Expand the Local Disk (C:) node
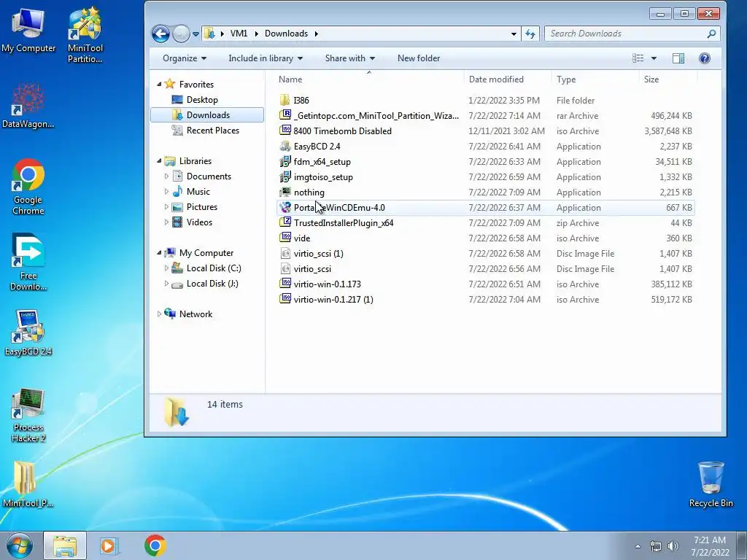This screenshot has width=747, height=560. [166, 268]
